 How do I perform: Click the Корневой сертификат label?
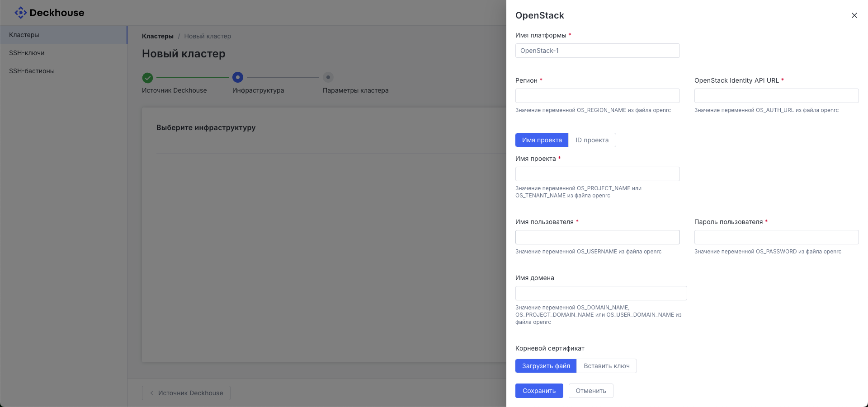(x=550, y=348)
